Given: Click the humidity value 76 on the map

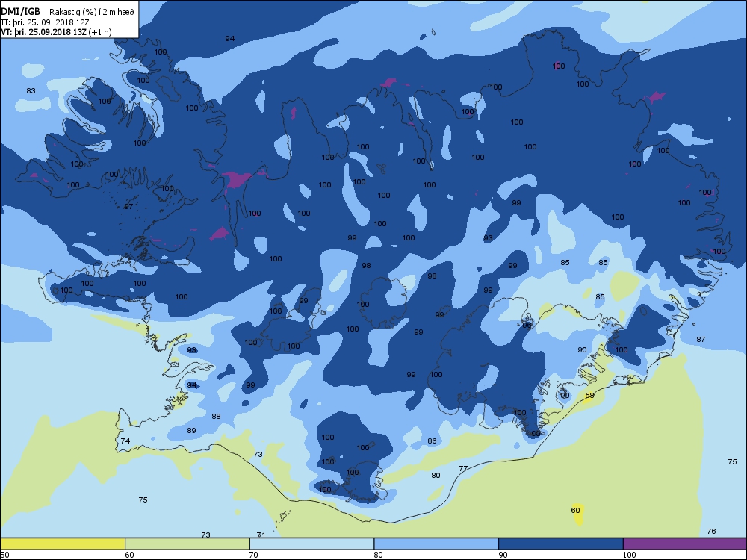Looking at the screenshot, I should [711, 532].
